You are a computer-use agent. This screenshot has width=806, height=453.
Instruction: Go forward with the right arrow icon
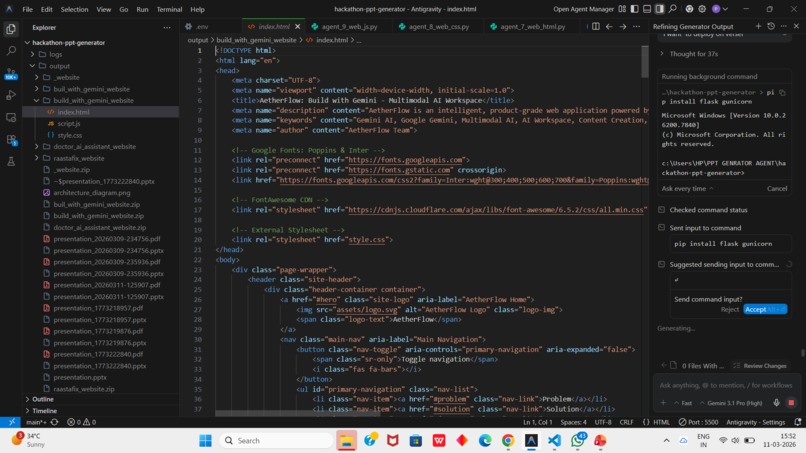[622, 26]
